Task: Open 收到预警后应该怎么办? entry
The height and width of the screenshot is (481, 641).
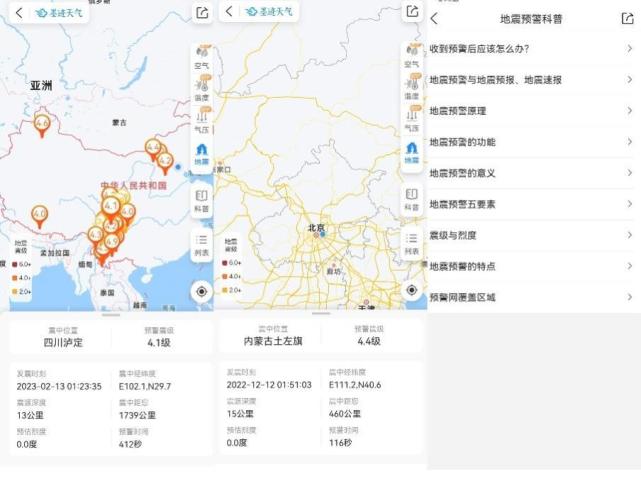Action: 478,49
